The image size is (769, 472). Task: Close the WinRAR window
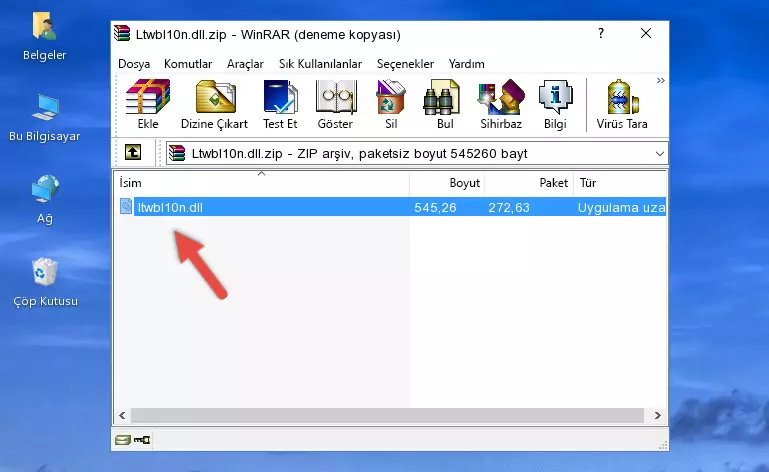[x=646, y=33]
